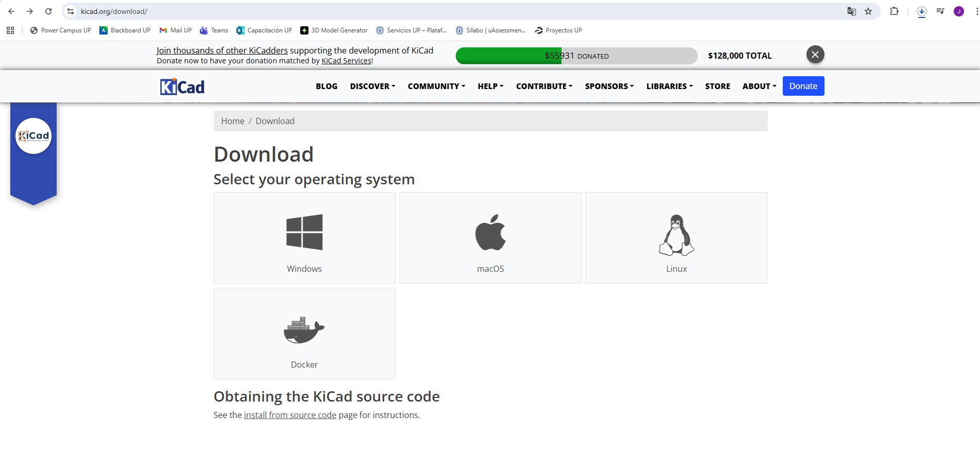Show browser downloads
The height and width of the screenshot is (452, 980).
point(922,11)
